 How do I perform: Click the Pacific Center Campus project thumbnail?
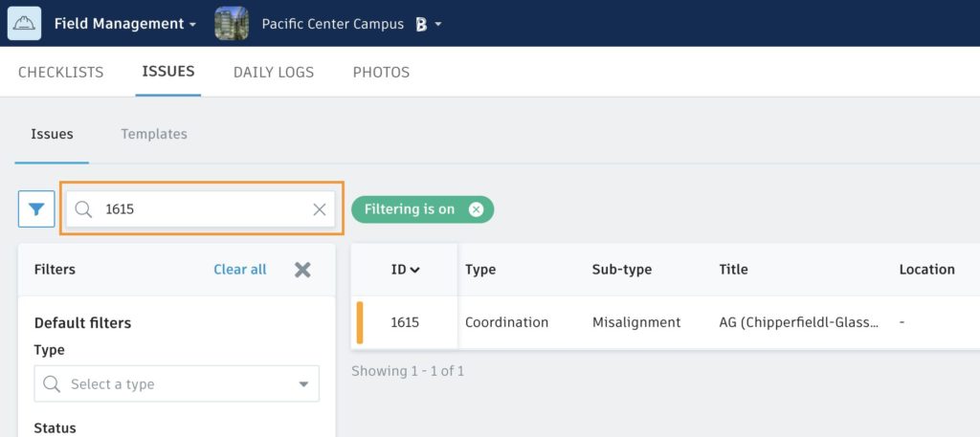click(x=232, y=24)
